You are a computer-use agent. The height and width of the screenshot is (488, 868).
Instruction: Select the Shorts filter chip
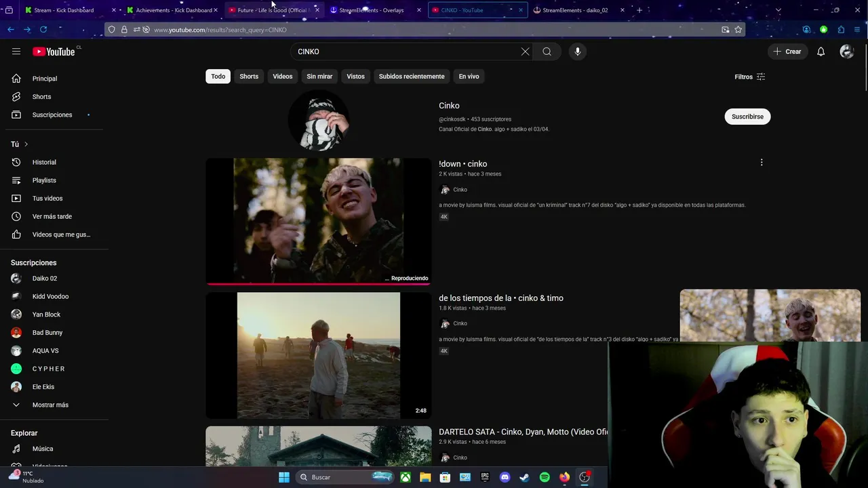click(249, 77)
